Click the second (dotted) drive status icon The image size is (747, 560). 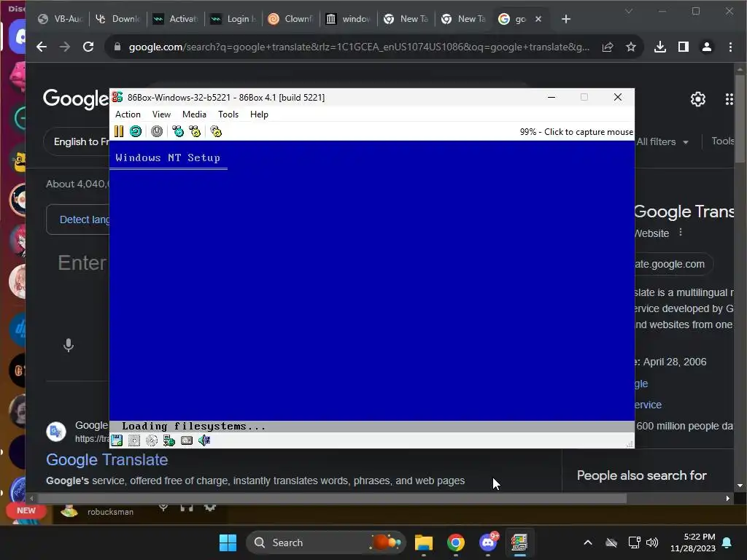click(x=134, y=440)
